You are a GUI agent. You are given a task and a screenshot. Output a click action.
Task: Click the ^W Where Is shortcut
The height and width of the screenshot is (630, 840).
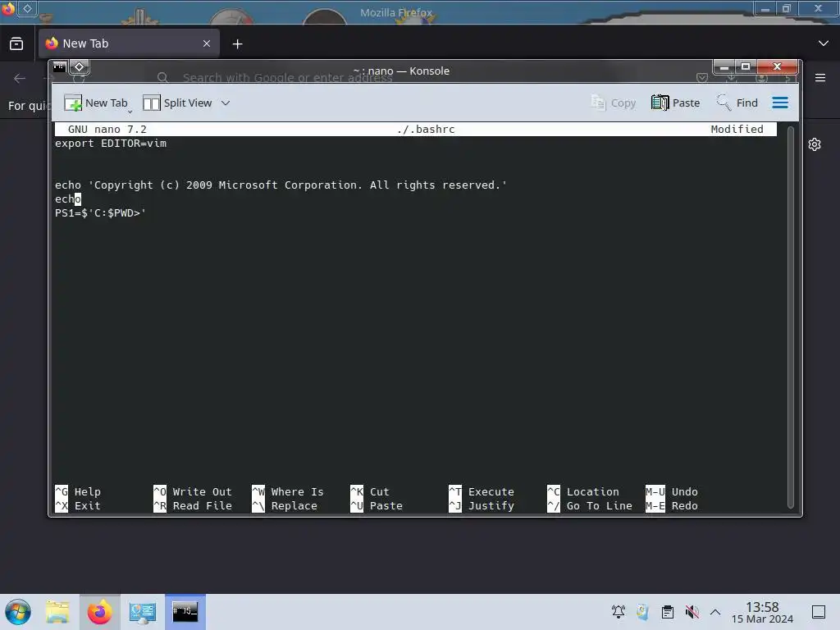tap(288, 492)
